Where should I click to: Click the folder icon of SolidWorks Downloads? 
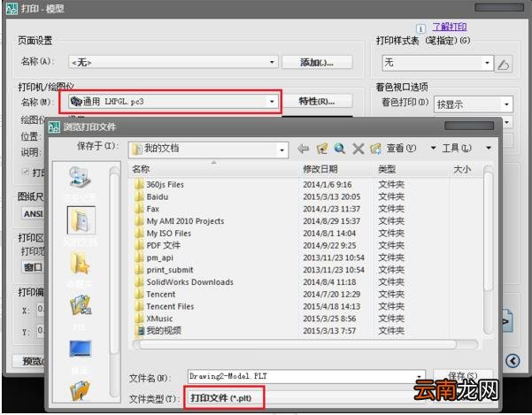[x=139, y=282]
